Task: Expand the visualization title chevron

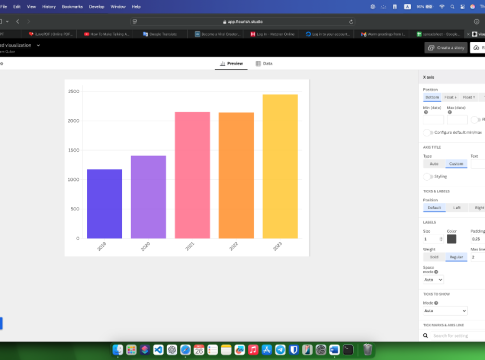Action: (x=38, y=45)
